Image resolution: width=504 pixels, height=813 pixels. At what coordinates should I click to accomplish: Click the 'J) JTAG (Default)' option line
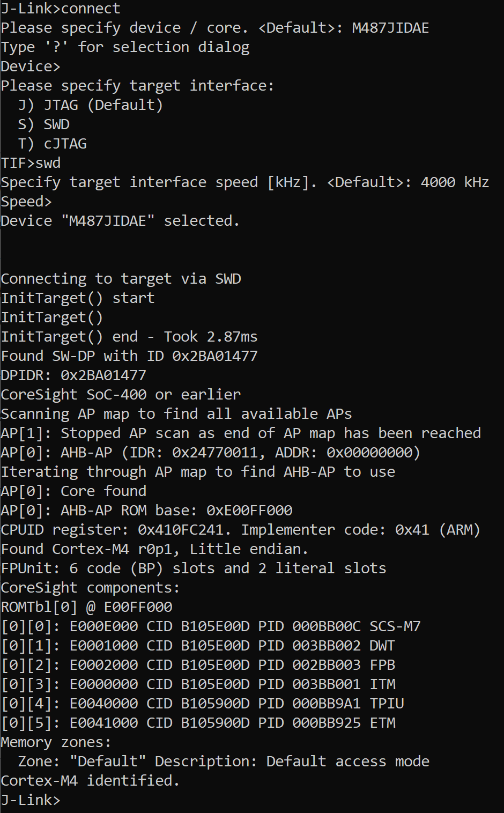tap(90, 105)
